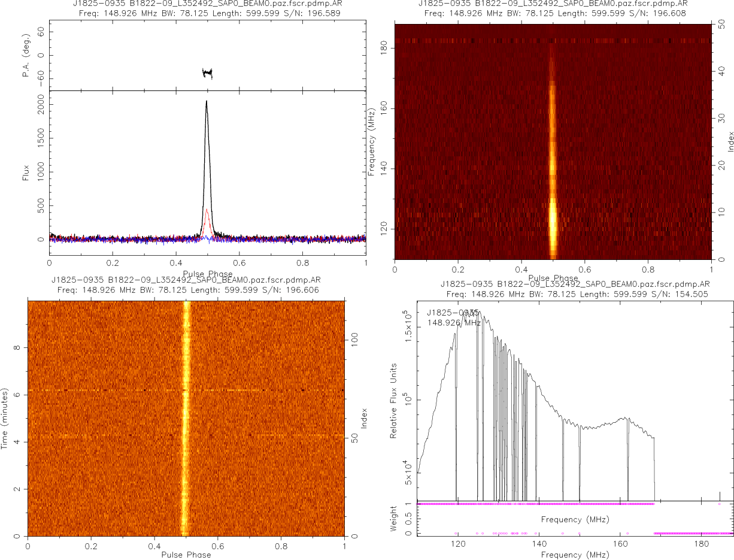Click the Relative Flux Units axis label
734x560 pixels.
pyautogui.click(x=394, y=400)
